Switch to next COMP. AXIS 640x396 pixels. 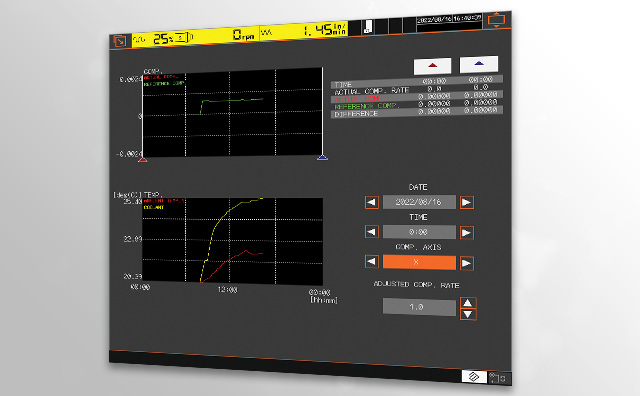[x=467, y=263]
